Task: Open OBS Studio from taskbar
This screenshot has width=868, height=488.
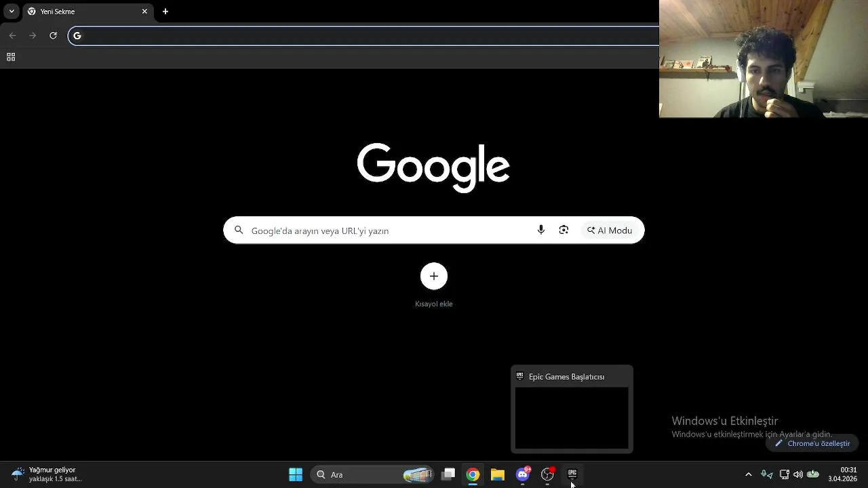Action: point(547,474)
